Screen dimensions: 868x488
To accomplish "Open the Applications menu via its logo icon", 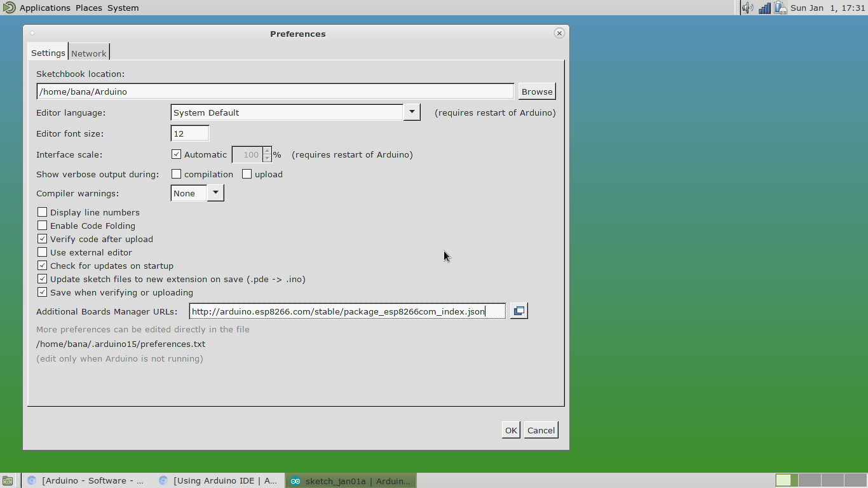I will coord(9,8).
